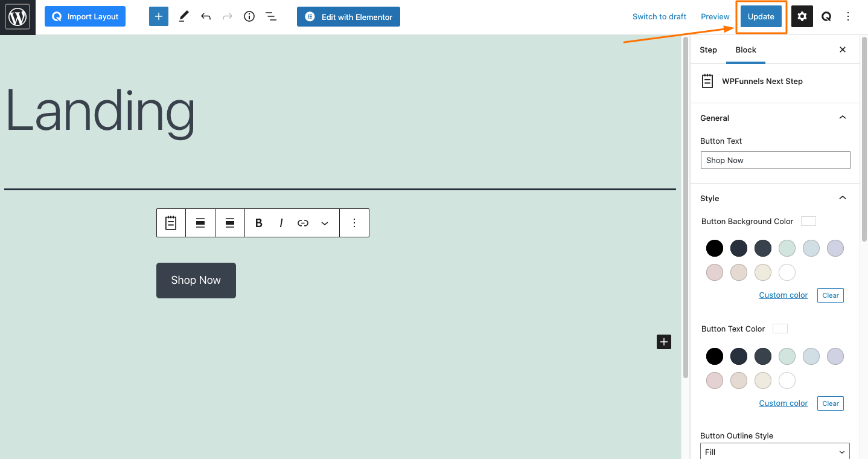Screen dimensions: 868x459
Task: Open the block inserter plus button in the top toolbar
Action: coord(159,16)
